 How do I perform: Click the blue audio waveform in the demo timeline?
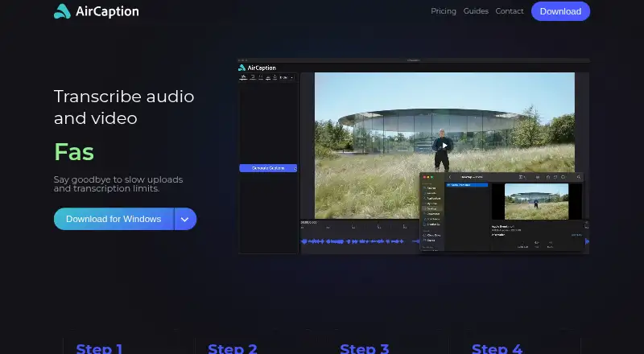tap(353, 241)
